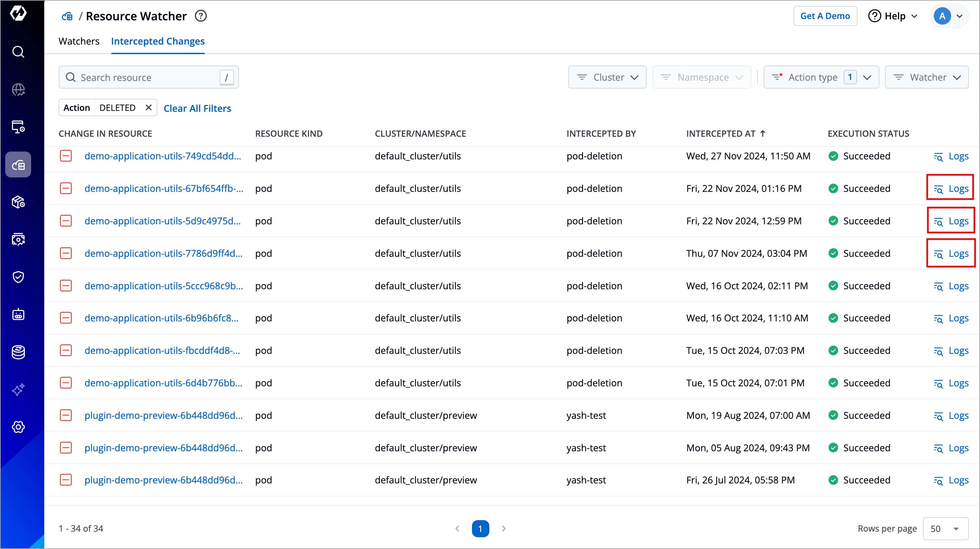Screen dimensions: 980x549
Task: Open the security shield icon in sidebar
Action: pyautogui.click(x=18, y=277)
